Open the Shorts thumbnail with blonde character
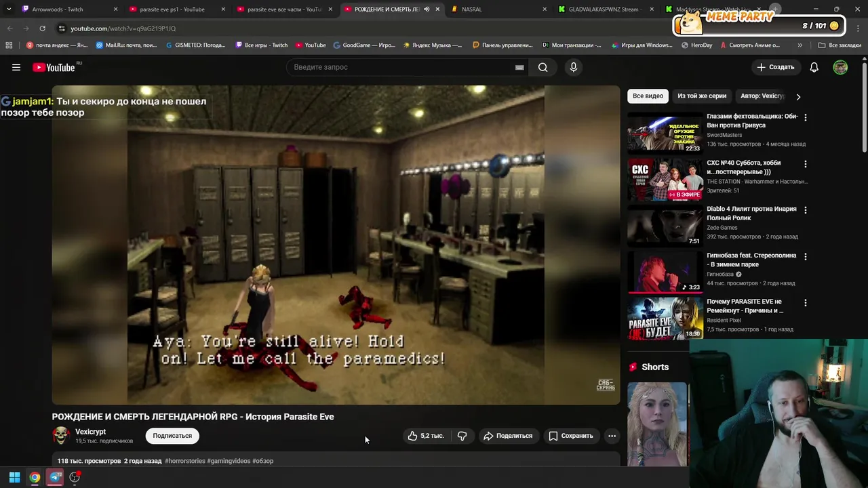Screen dimensions: 868x488 click(x=658, y=424)
